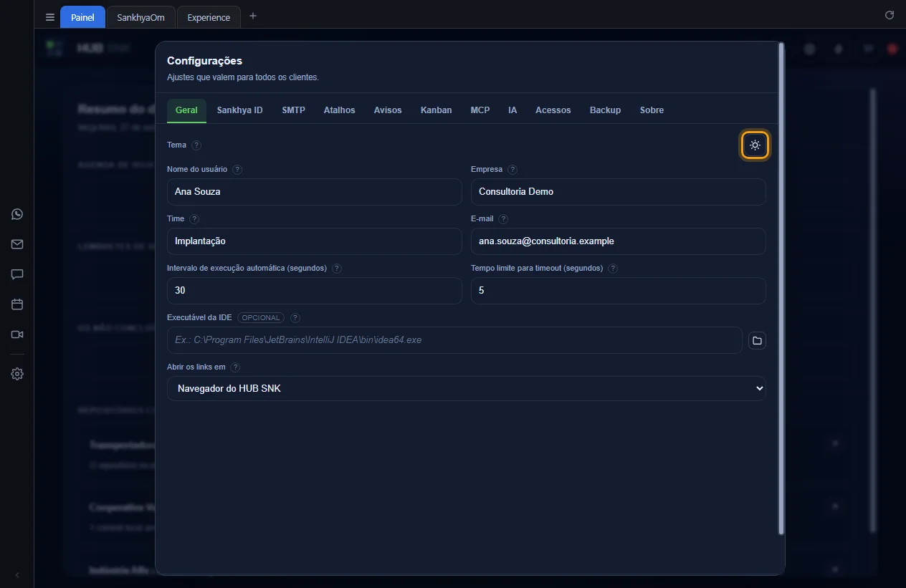The width and height of the screenshot is (906, 588).
Task: Click the E-mail field with ana.souza@consultoria.example
Action: (619, 241)
